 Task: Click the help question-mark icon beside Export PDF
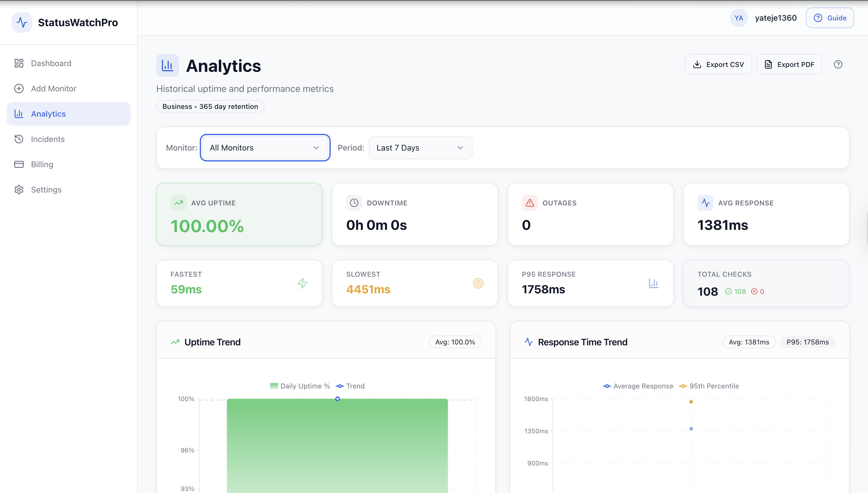(x=838, y=64)
